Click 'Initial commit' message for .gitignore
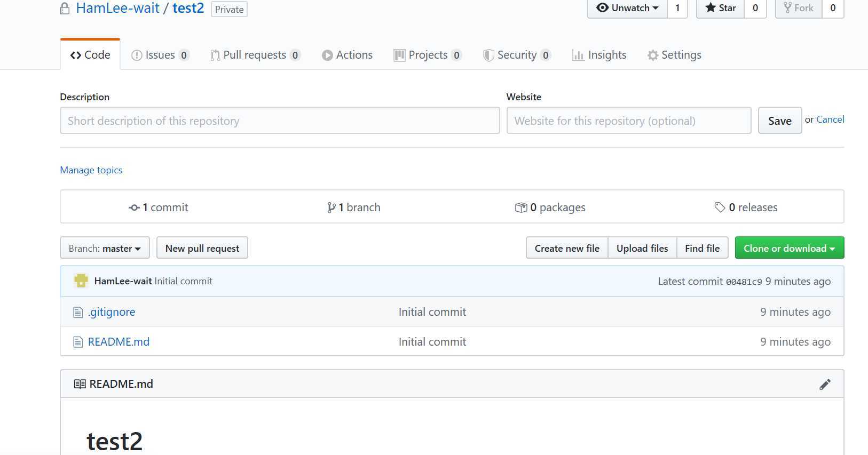The image size is (868, 455). pos(432,312)
